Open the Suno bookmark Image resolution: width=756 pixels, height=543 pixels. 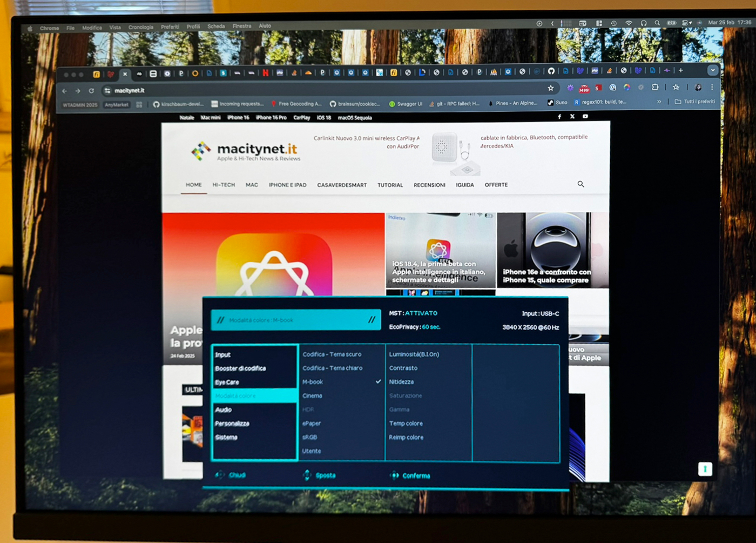[557, 102]
